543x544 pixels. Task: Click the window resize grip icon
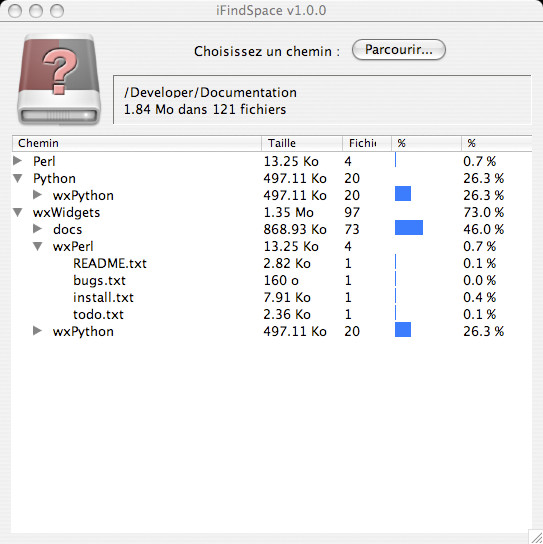(x=536, y=536)
